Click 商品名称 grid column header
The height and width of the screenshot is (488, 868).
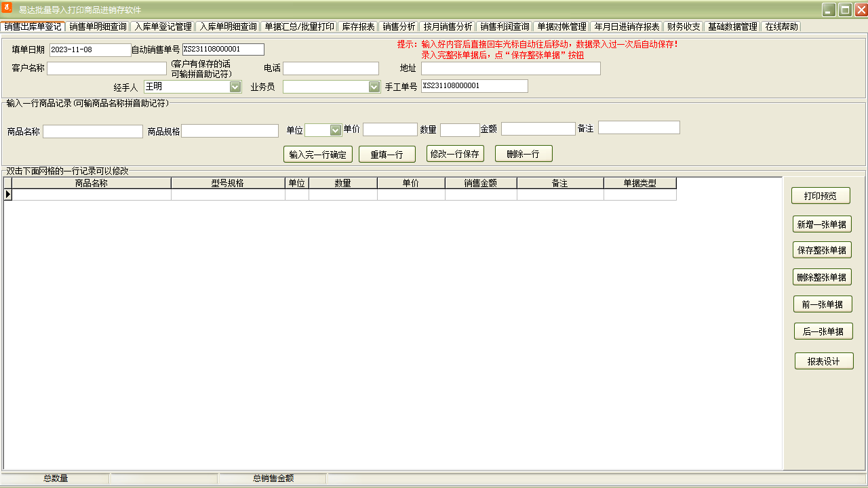(92, 183)
